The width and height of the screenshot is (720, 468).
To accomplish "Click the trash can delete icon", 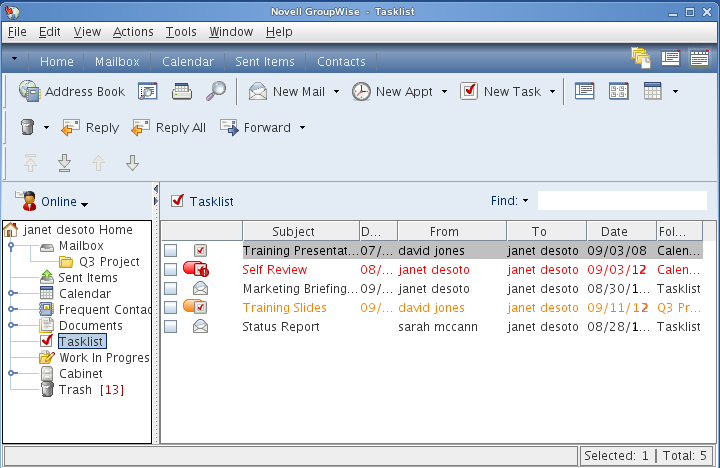I will pos(28,127).
